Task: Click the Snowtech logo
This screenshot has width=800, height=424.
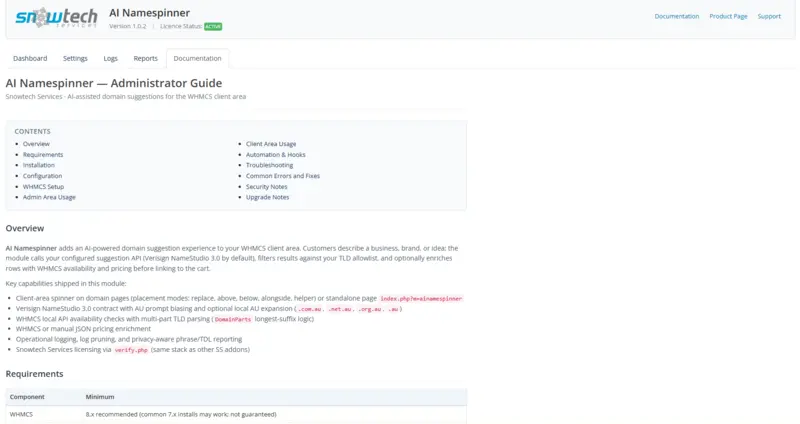Action: [56, 17]
